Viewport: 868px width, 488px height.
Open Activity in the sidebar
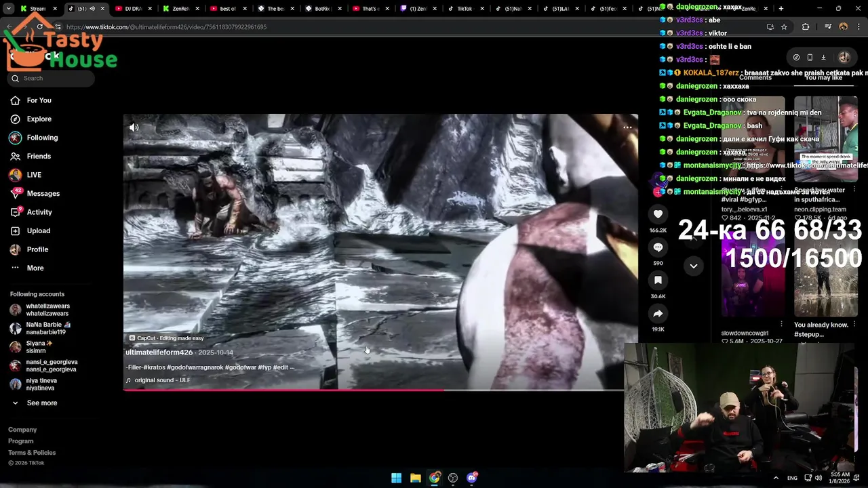(39, 212)
